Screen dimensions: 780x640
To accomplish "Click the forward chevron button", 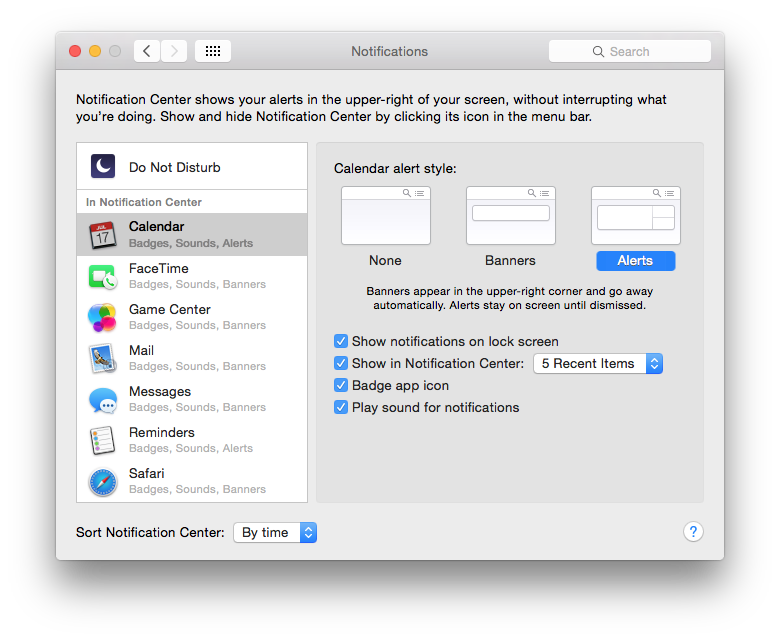I will click(174, 51).
